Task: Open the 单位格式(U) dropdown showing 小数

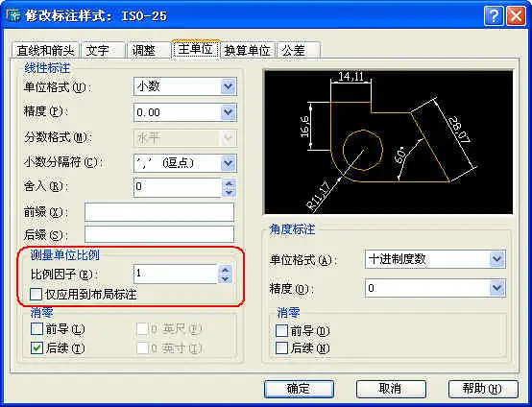Action: [x=185, y=86]
